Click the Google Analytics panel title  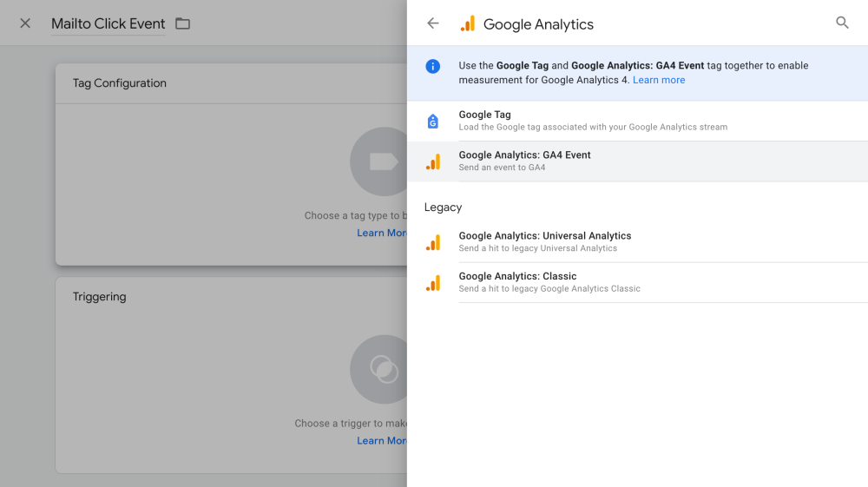point(538,24)
